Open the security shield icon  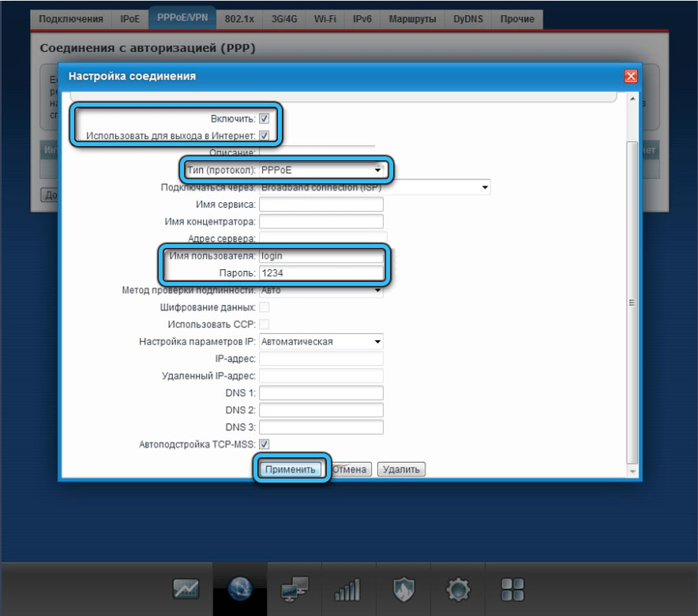[403, 590]
